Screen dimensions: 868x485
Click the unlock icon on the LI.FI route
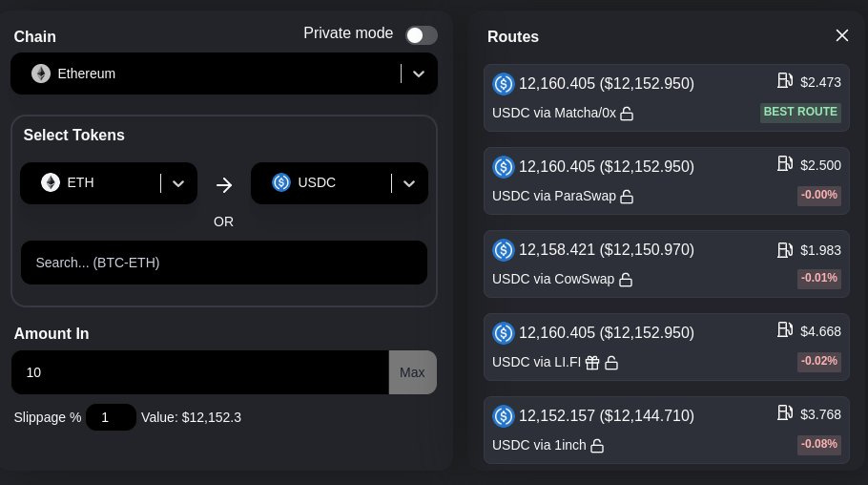click(x=611, y=363)
